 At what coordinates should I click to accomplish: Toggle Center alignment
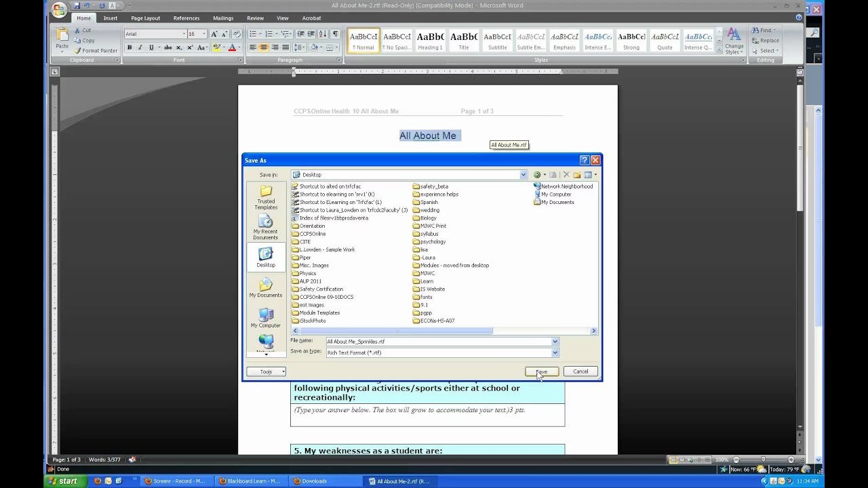264,47
